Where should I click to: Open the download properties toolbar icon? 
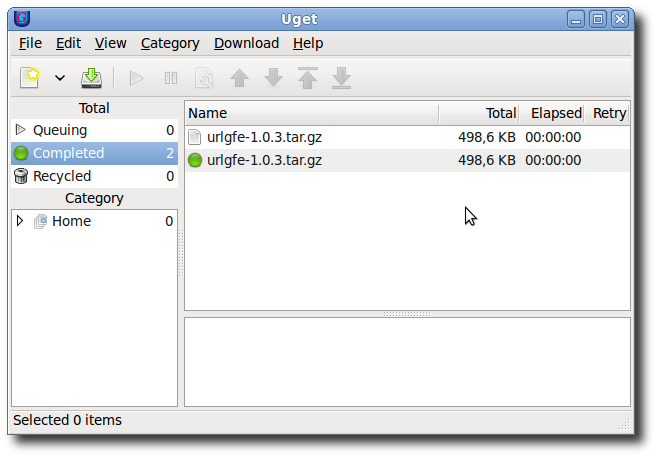204,78
